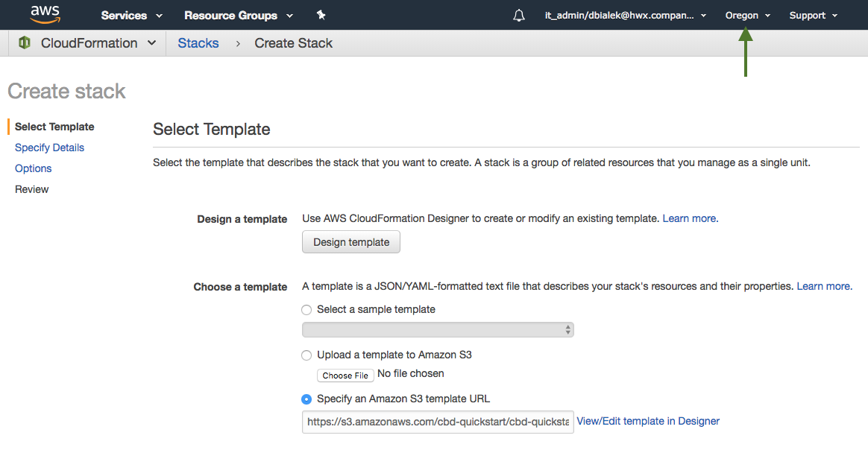Click the green CloudFormation service icon
This screenshot has width=868, height=450.
pos(25,43)
